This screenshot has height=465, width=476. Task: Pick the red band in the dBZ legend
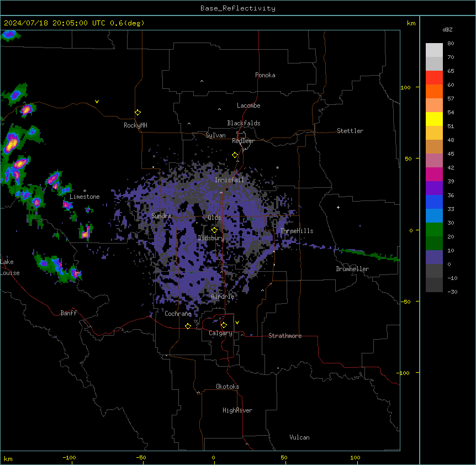pyautogui.click(x=434, y=78)
